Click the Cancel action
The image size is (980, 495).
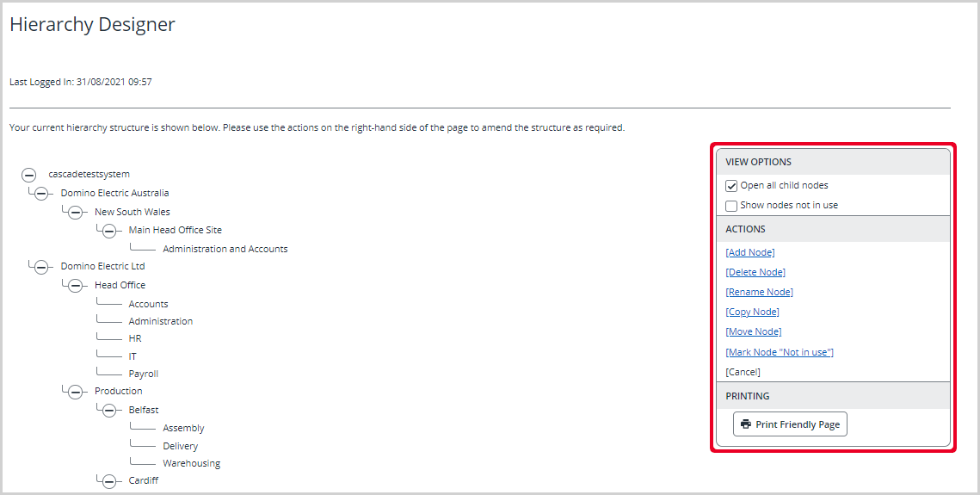point(743,372)
